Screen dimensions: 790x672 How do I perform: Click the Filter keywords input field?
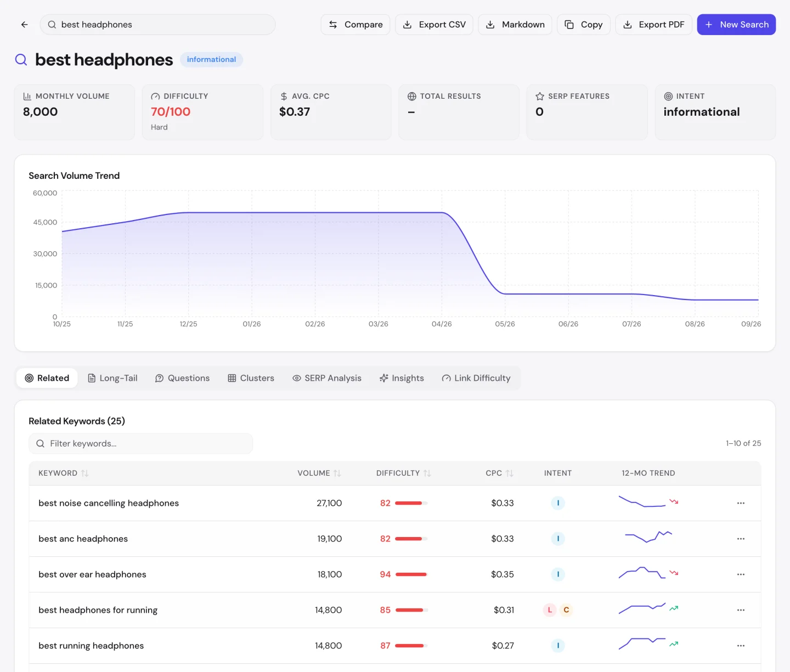[x=141, y=443]
